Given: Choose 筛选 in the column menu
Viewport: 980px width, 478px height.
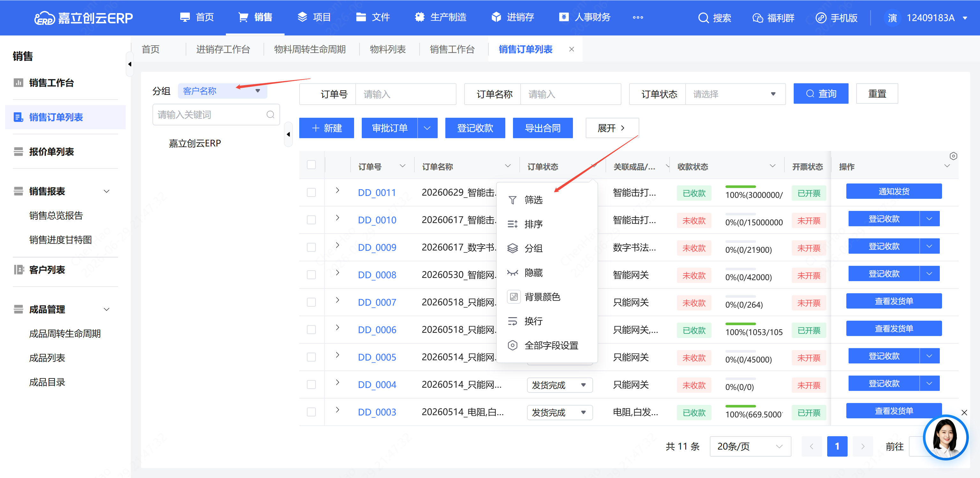Looking at the screenshot, I should point(547,199).
